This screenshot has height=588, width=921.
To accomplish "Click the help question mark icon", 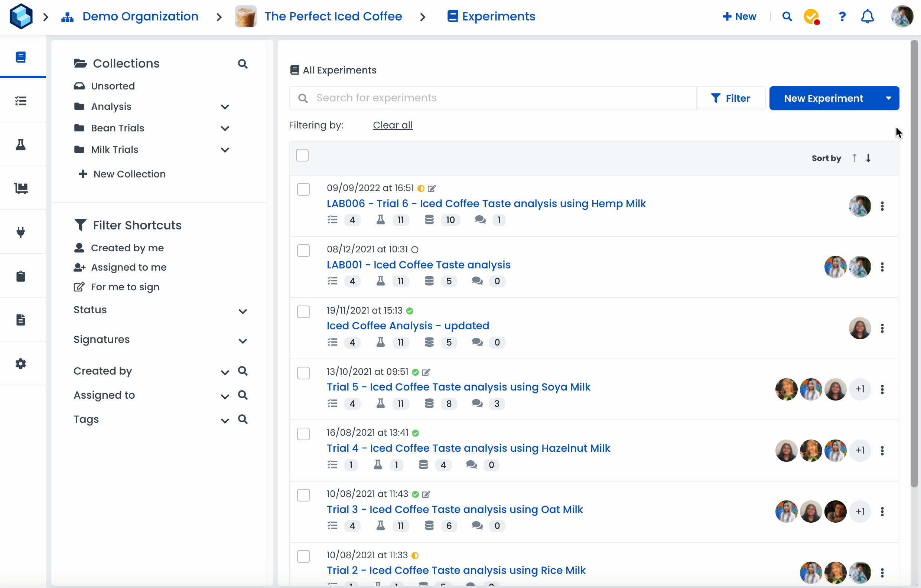I will [x=842, y=17].
